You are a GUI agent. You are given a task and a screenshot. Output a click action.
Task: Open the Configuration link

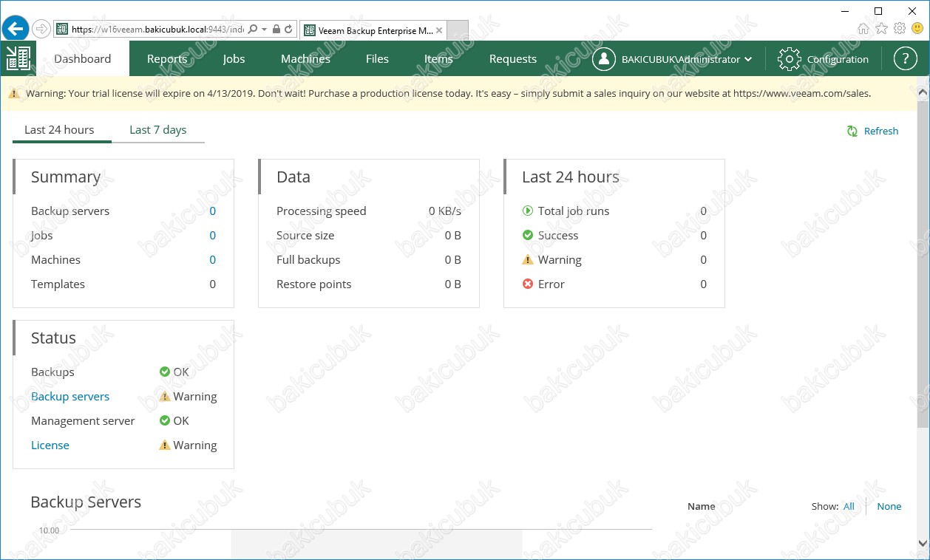point(838,59)
